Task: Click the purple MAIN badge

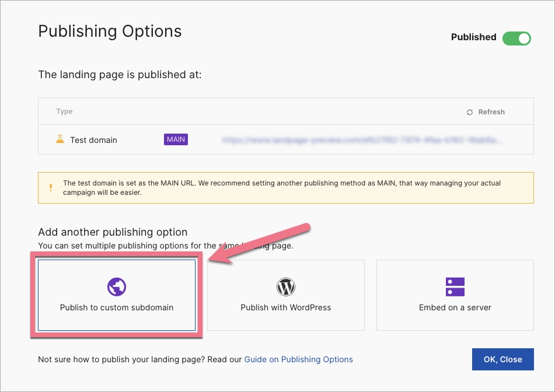Action: pyautogui.click(x=176, y=139)
